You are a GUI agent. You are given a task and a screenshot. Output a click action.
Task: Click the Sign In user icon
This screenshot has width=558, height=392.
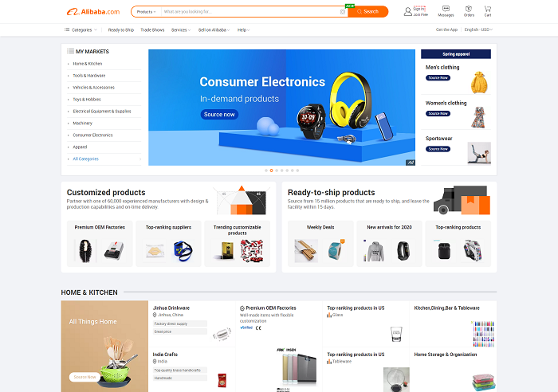pyautogui.click(x=408, y=12)
